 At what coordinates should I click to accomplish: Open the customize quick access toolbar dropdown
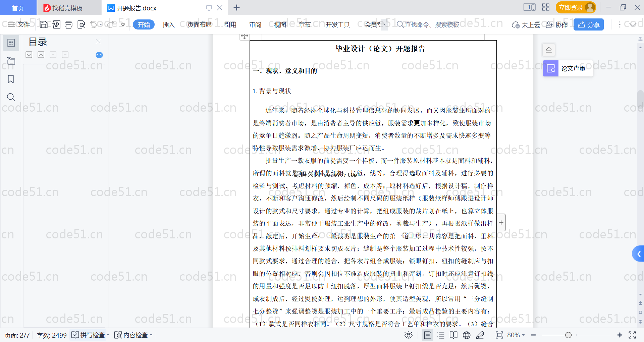tap(123, 24)
